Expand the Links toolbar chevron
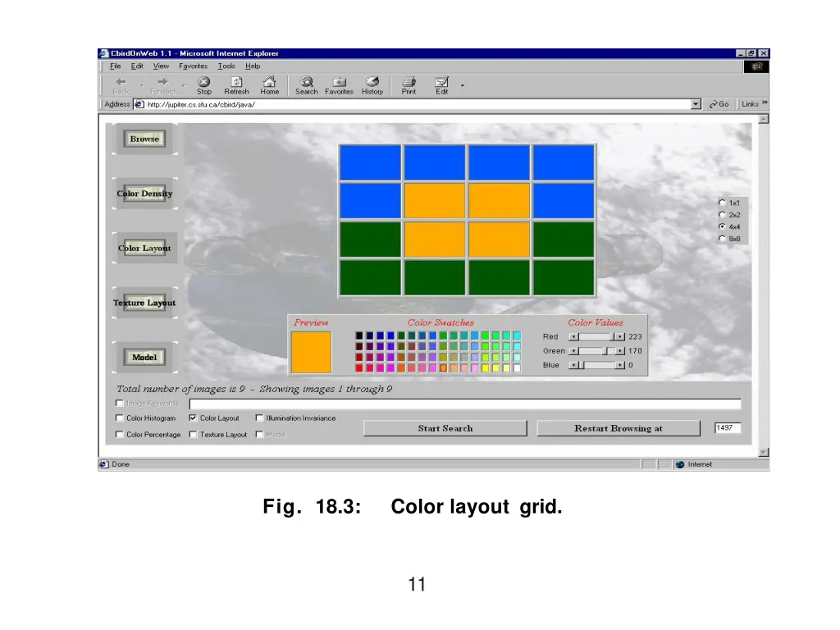This screenshot has width=840, height=630. [765, 103]
